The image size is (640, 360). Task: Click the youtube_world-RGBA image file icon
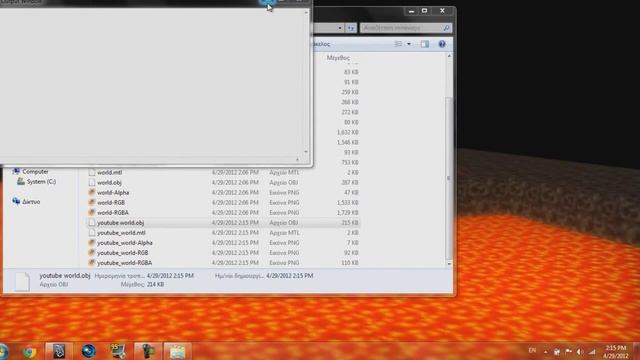point(91,263)
